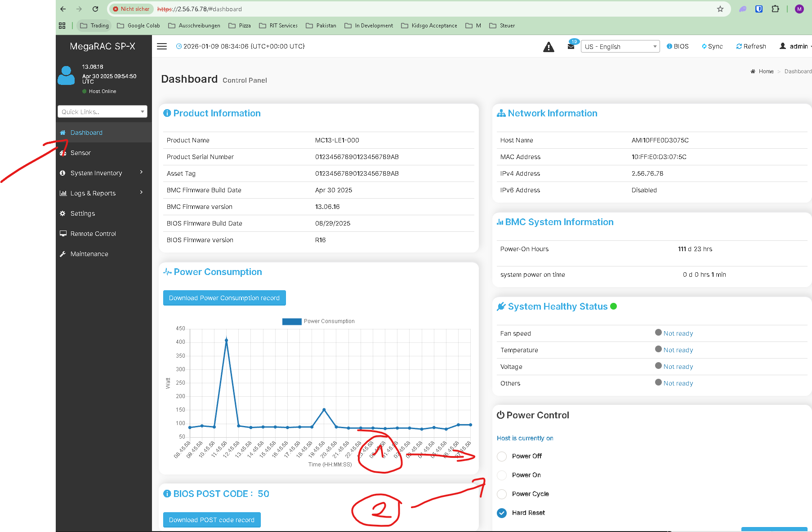
Task: Expand the Logs & Reports submenu
Action: [103, 193]
